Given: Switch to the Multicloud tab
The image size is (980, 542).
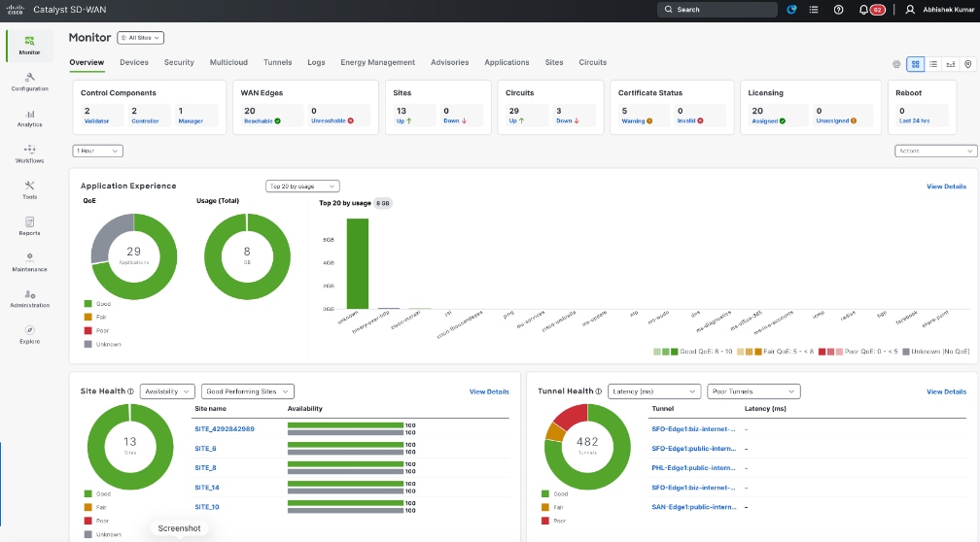Looking at the screenshot, I should pos(228,62).
